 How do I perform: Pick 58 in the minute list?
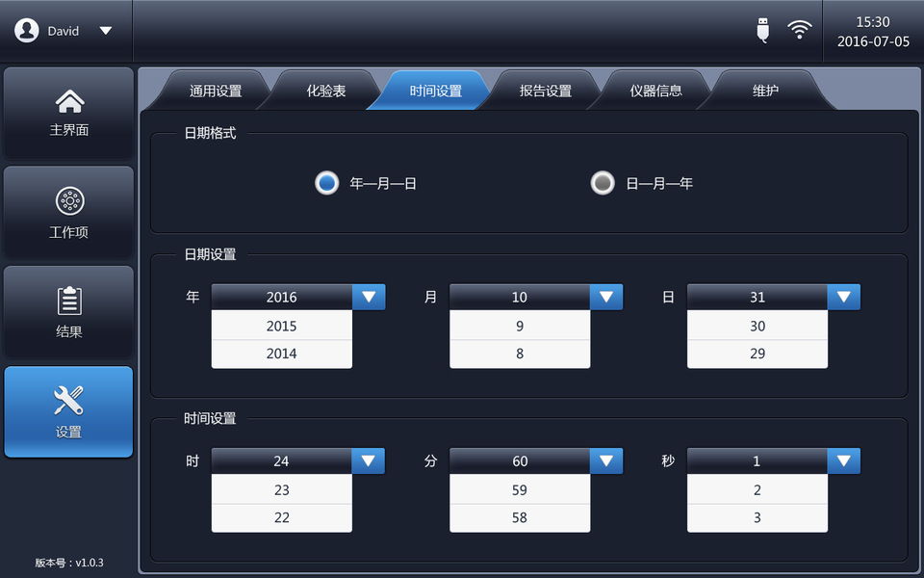(520, 518)
